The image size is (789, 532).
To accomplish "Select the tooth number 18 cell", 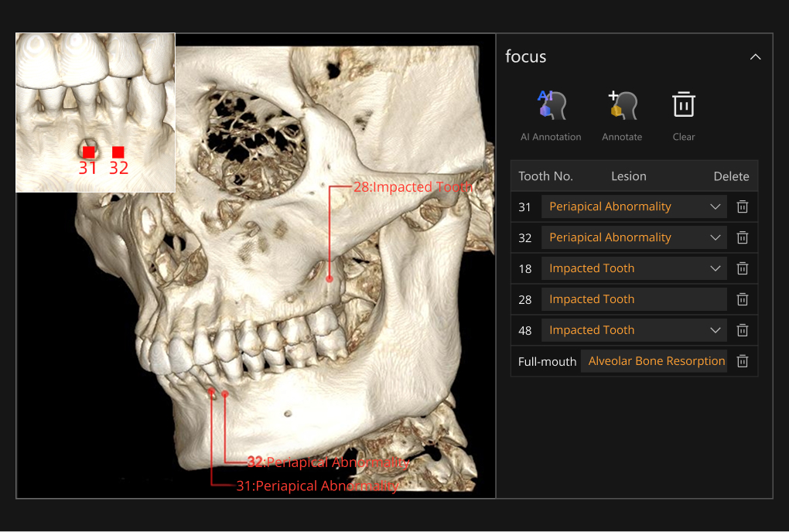I will pyautogui.click(x=524, y=268).
